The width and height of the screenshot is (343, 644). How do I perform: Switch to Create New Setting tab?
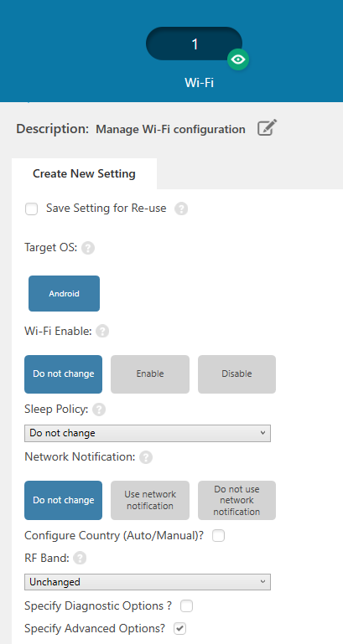85,173
